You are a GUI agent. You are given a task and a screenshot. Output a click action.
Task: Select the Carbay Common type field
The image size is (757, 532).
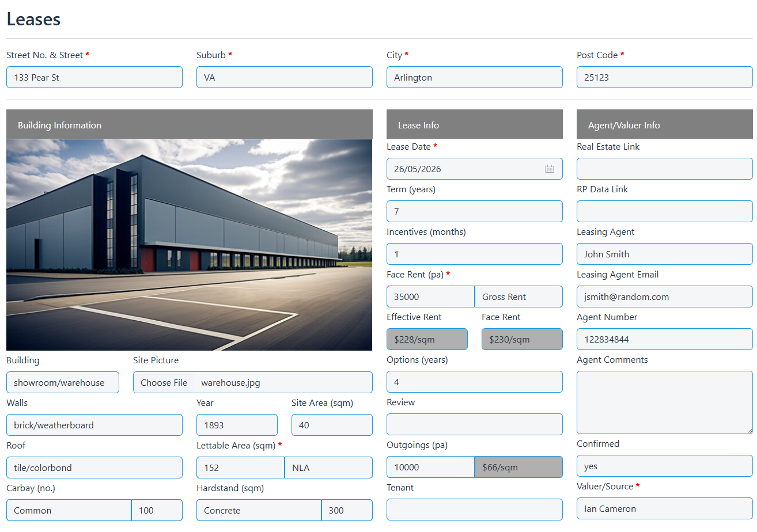point(69,510)
